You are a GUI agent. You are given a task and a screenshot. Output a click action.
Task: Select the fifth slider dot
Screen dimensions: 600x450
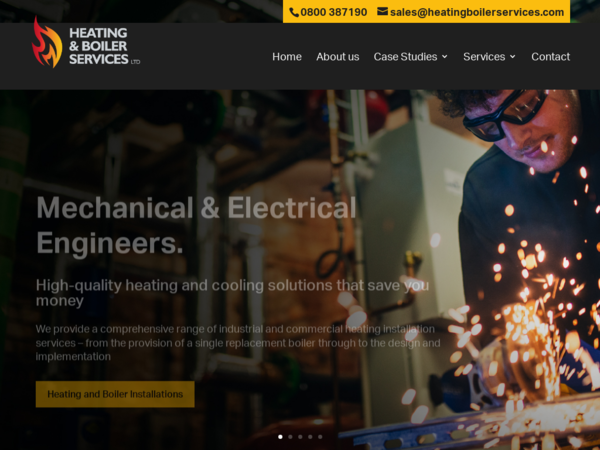(x=320, y=437)
